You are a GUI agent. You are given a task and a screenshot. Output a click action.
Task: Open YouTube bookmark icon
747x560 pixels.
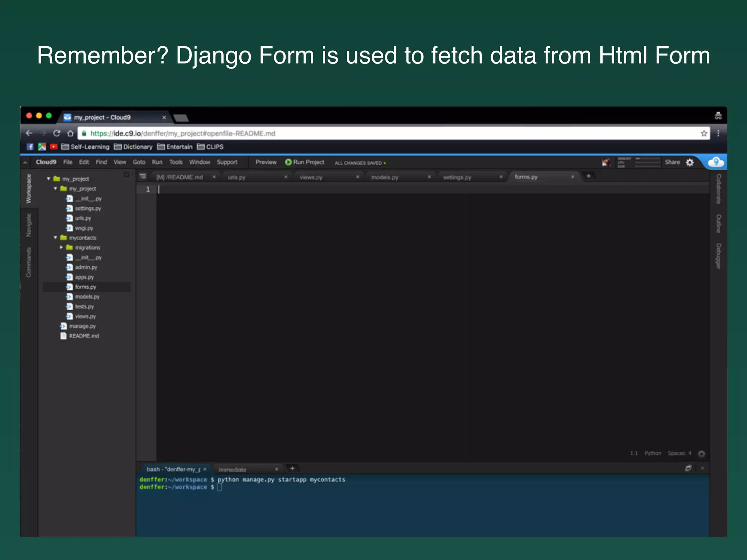[54, 147]
